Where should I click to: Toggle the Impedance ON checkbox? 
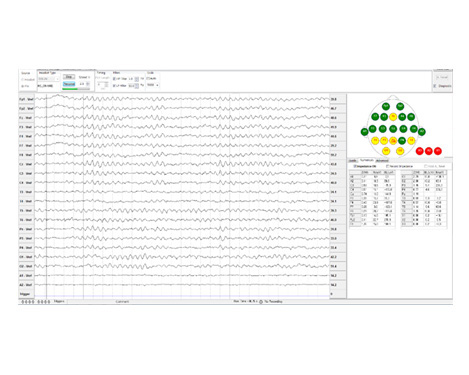355,166
